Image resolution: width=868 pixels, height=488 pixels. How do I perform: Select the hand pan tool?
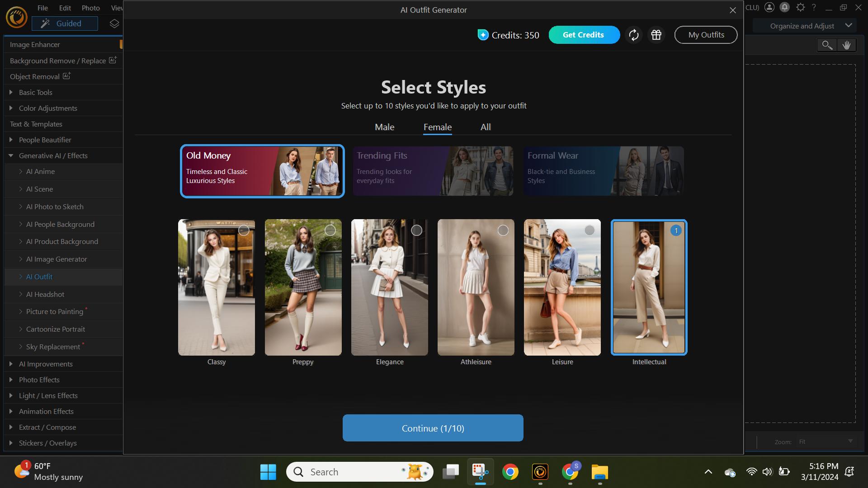(x=846, y=45)
